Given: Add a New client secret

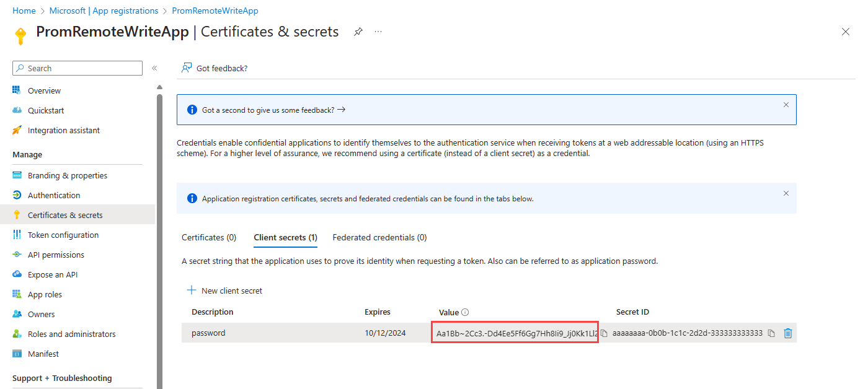Looking at the screenshot, I should click(x=225, y=291).
